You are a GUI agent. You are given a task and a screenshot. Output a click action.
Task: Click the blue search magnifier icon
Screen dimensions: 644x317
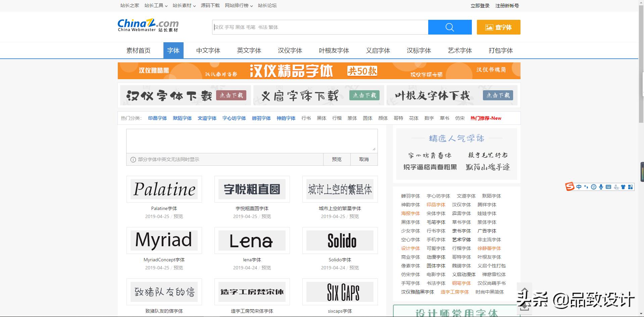450,27
